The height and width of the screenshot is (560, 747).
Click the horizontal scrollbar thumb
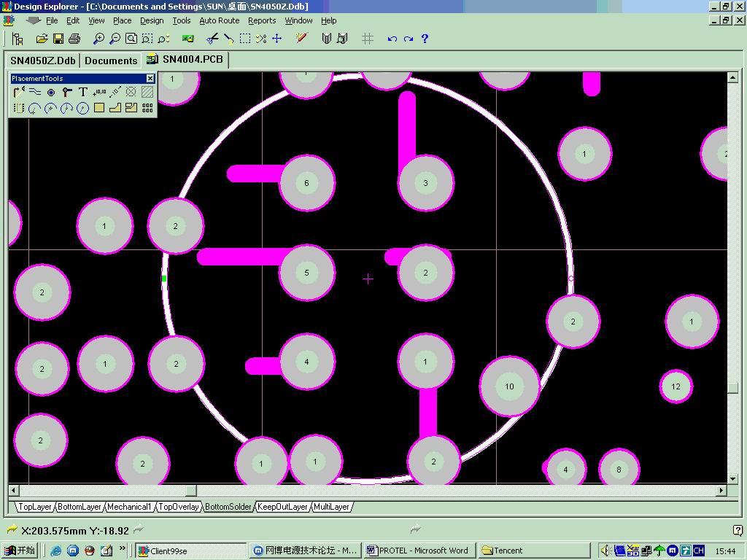pos(190,491)
